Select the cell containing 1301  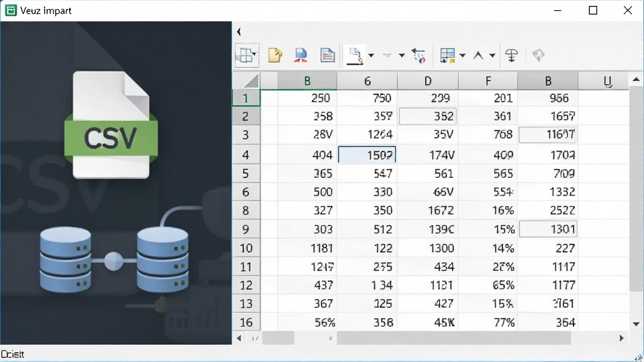click(548, 229)
